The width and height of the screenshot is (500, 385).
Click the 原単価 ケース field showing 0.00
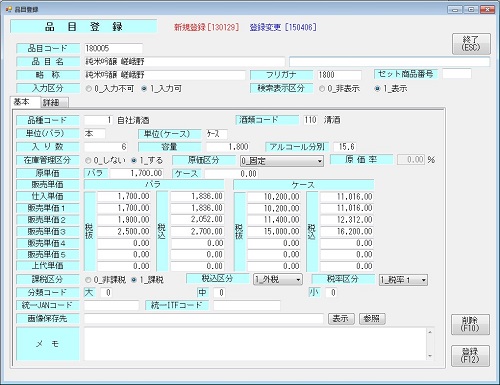coord(231,174)
